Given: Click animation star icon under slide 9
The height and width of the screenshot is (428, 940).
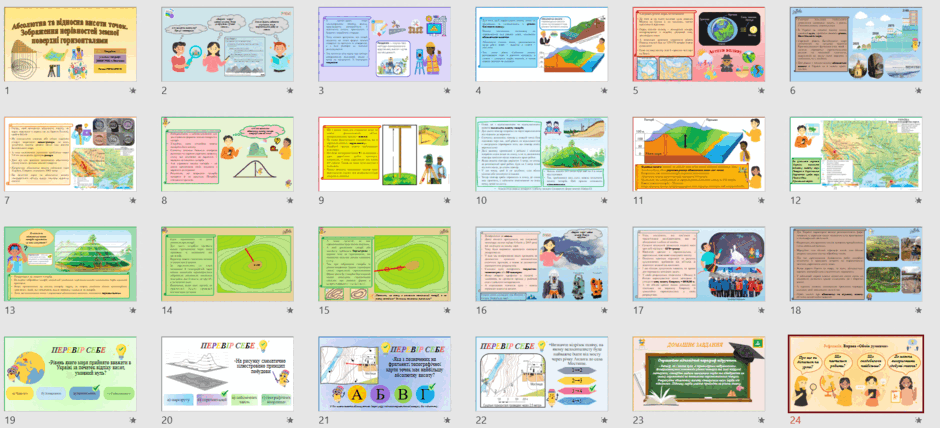Looking at the screenshot, I should 447,201.
